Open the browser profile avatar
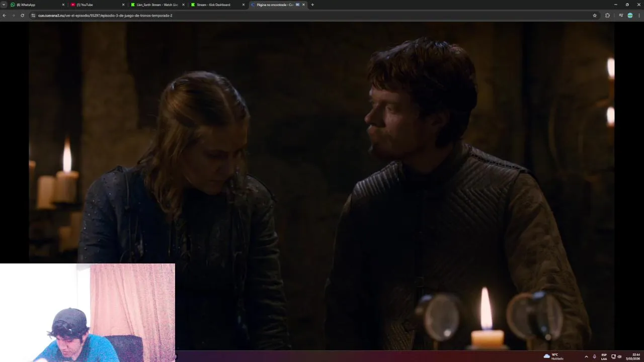This screenshot has width=644, height=362. click(630, 16)
